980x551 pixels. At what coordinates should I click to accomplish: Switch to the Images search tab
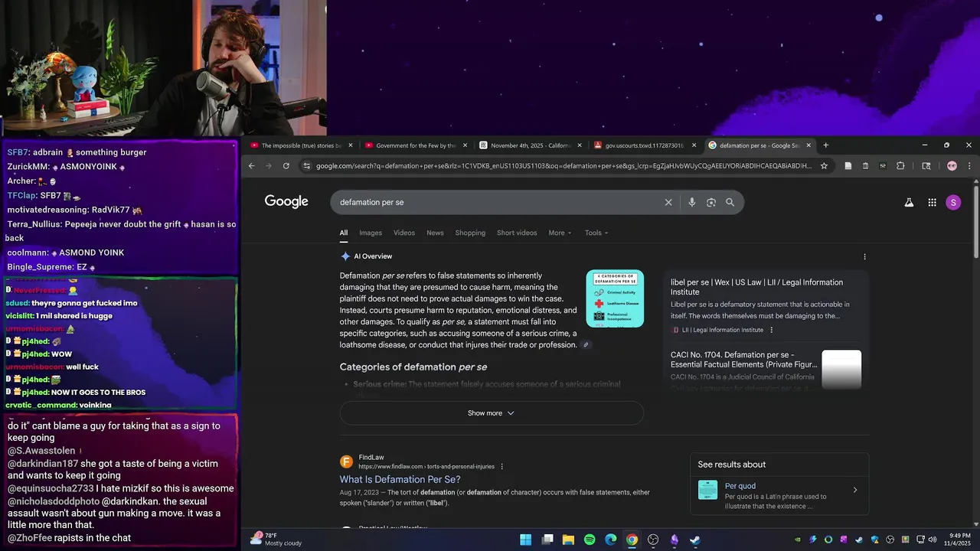371,233
